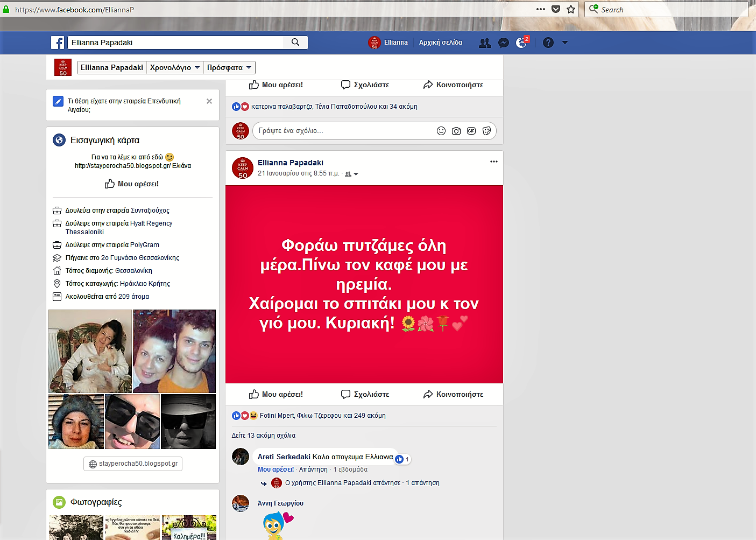Open Χρονολόγιο dropdown

[x=175, y=67]
